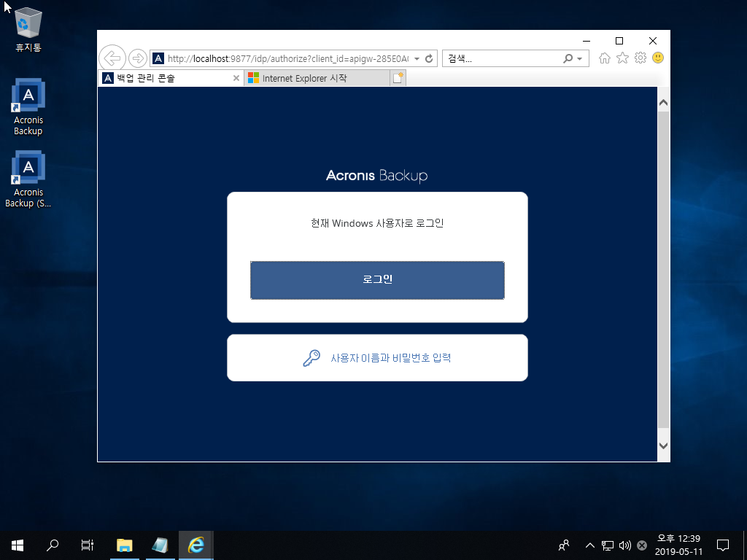Click the scrollbar down arrow
The height and width of the screenshot is (560, 747).
coord(663,446)
